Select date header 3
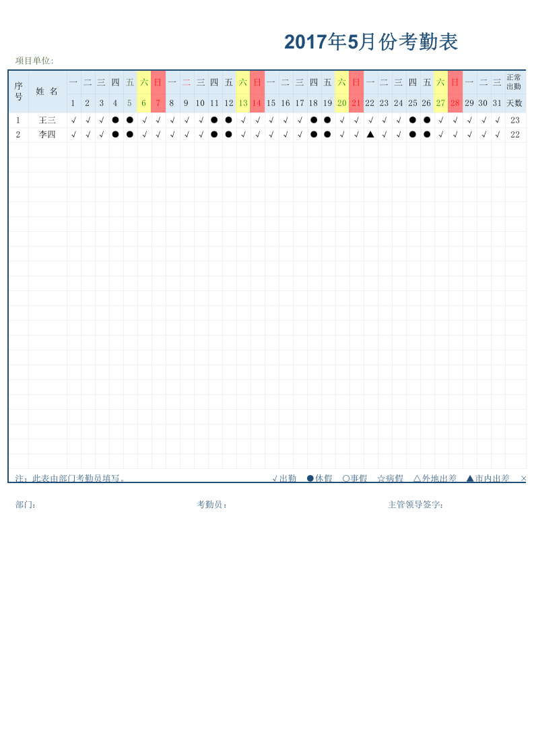 101,103
